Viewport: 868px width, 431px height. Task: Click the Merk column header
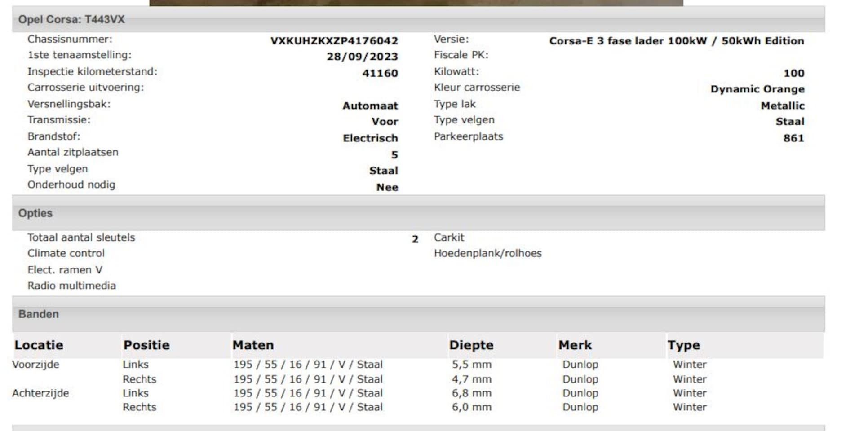(575, 345)
